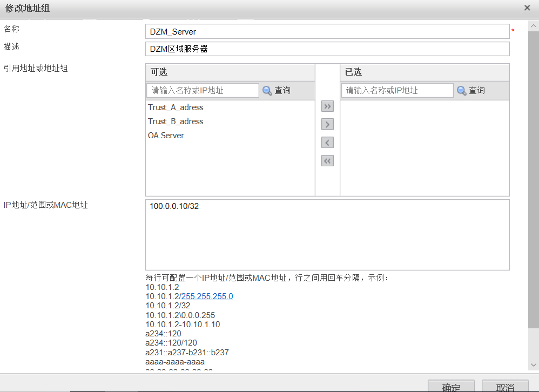Viewport: 539px width, 392px height.
Task: Move one item to selected list
Action: pos(327,124)
